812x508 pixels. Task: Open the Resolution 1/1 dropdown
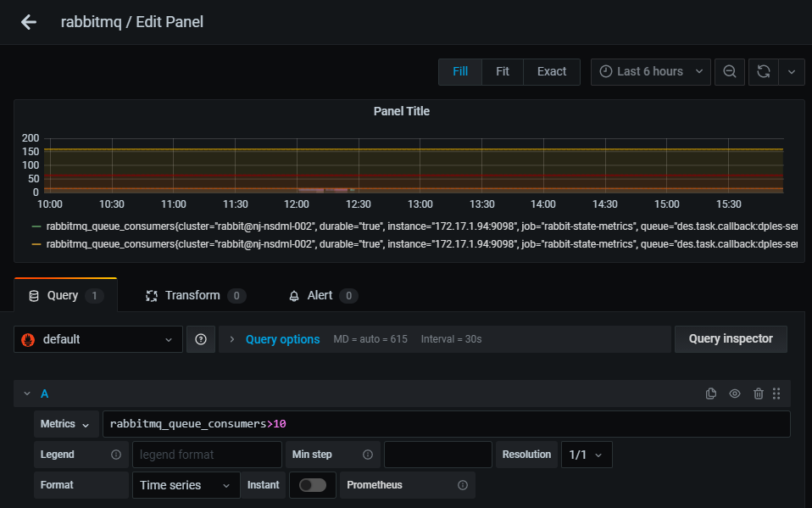coord(587,455)
